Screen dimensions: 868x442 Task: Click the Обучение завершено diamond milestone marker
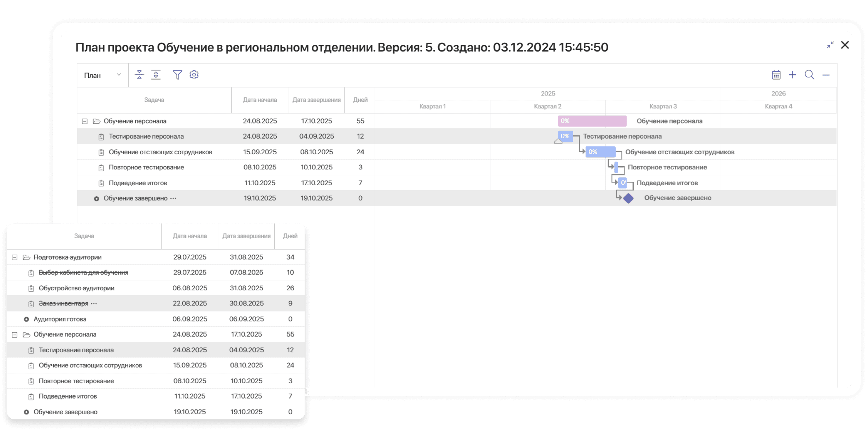tap(628, 198)
